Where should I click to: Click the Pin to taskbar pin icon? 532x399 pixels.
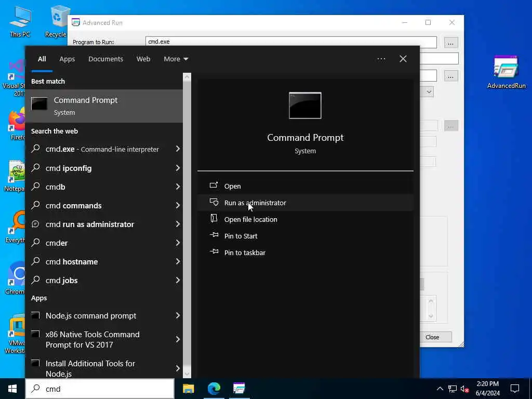point(214,251)
